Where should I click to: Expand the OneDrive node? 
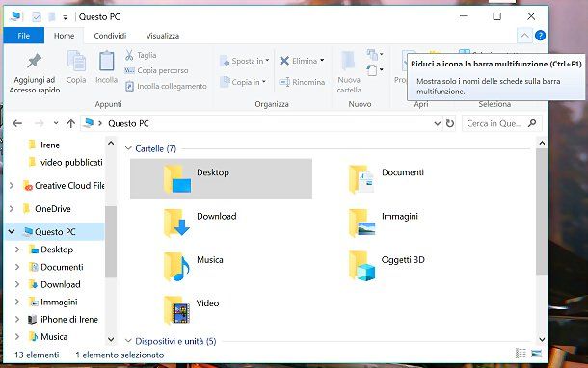[x=12, y=209]
